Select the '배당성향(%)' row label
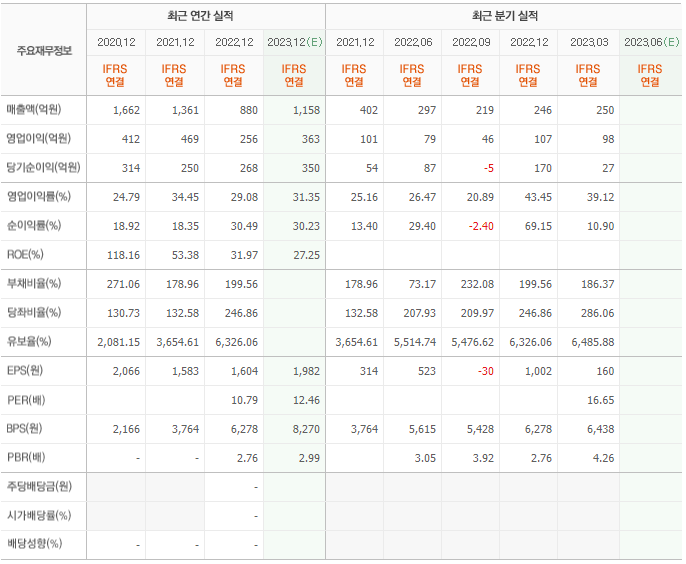686x564 pixels. (x=34, y=544)
